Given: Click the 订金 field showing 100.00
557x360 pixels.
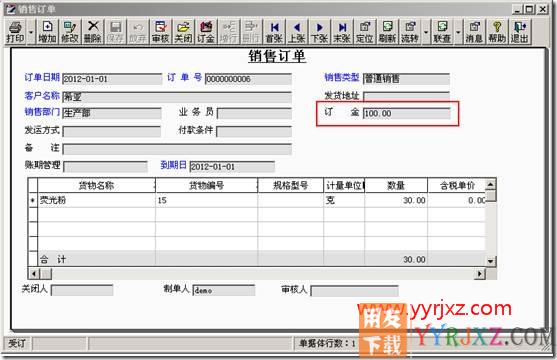Looking at the screenshot, I should click(x=406, y=113).
